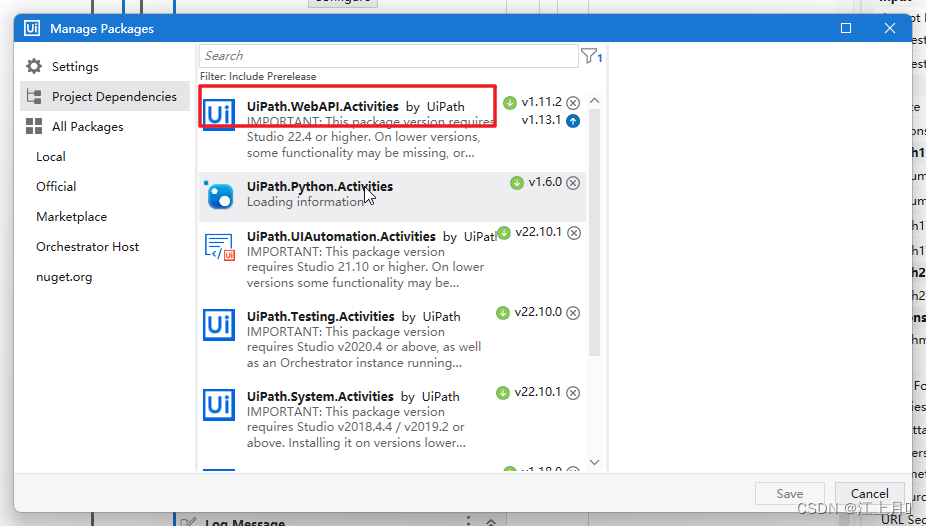The image size is (926, 526).
Task: Click the Python.Activities package logo
Action: click(x=220, y=196)
